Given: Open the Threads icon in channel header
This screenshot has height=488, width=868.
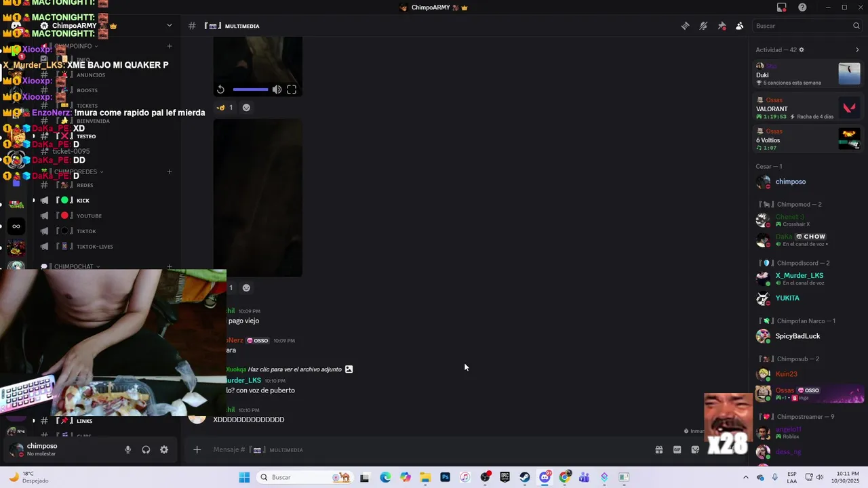Looking at the screenshot, I should (686, 26).
